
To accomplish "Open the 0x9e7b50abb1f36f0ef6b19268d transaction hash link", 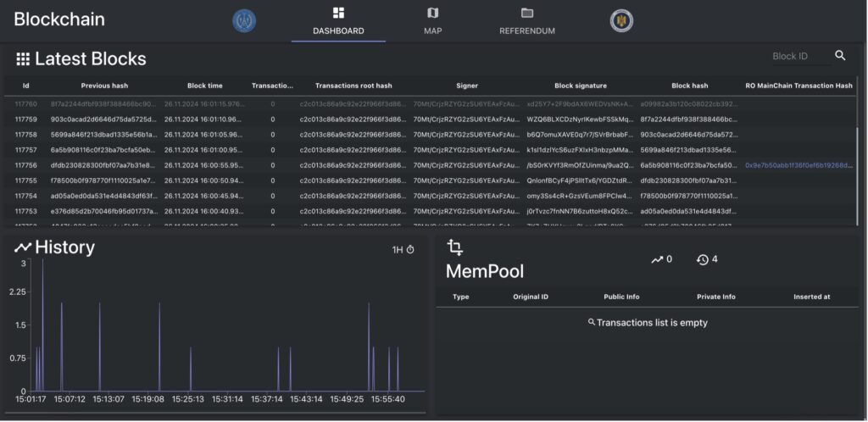I will (798, 165).
